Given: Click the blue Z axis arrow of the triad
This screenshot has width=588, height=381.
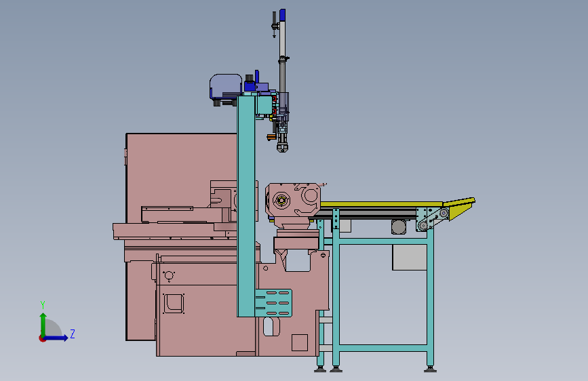Looking at the screenshot, I should pos(56,338).
